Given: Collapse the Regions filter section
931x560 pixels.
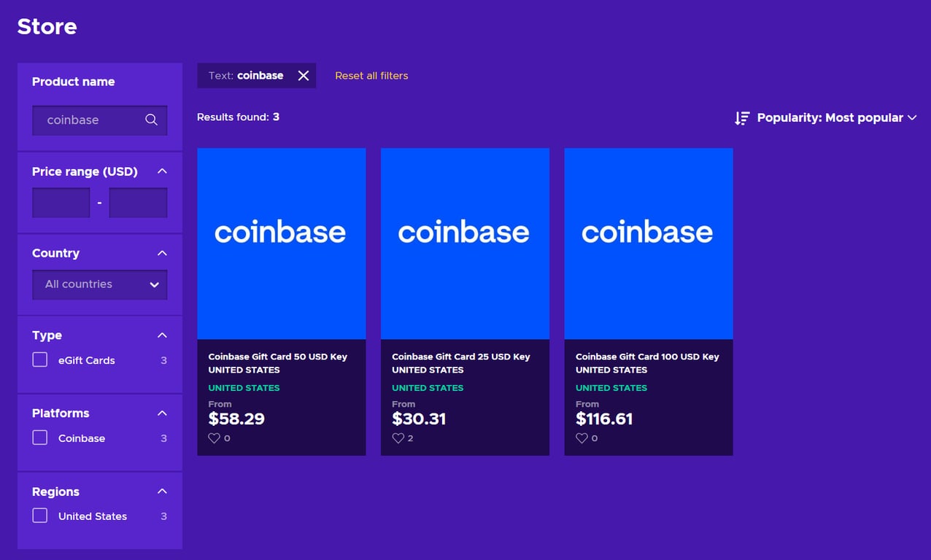Looking at the screenshot, I should click(162, 491).
